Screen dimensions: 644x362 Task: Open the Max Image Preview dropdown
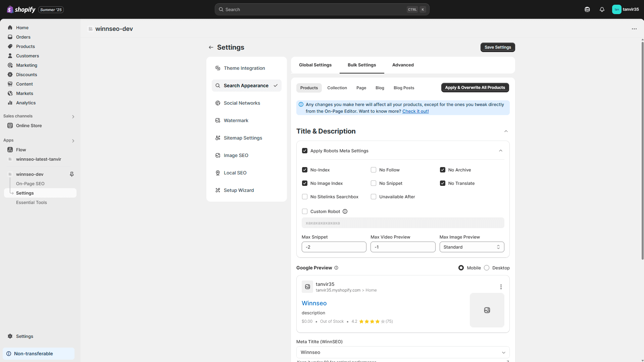tap(472, 247)
